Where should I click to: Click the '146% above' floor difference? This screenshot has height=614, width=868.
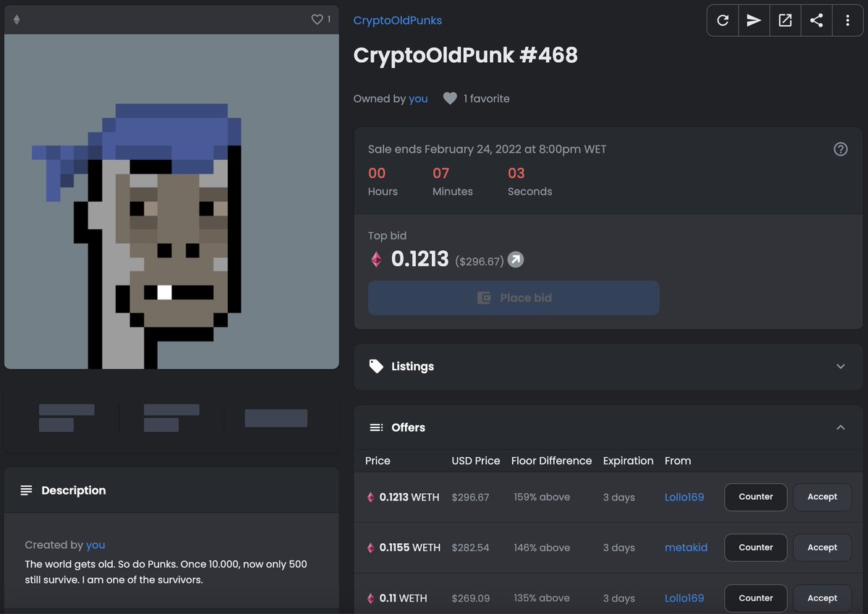(540, 547)
